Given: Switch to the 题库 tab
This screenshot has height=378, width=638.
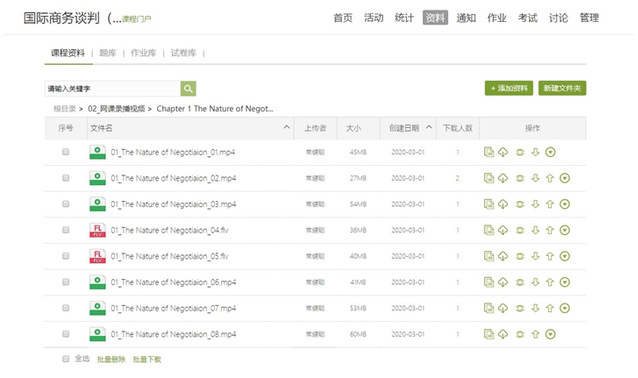Looking at the screenshot, I should (108, 53).
